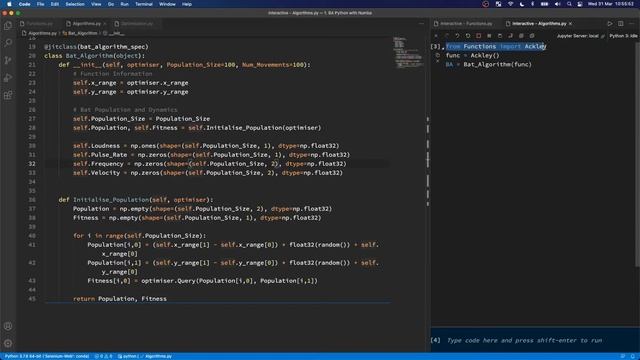Click the feedback icon in the status bar

coord(622,356)
